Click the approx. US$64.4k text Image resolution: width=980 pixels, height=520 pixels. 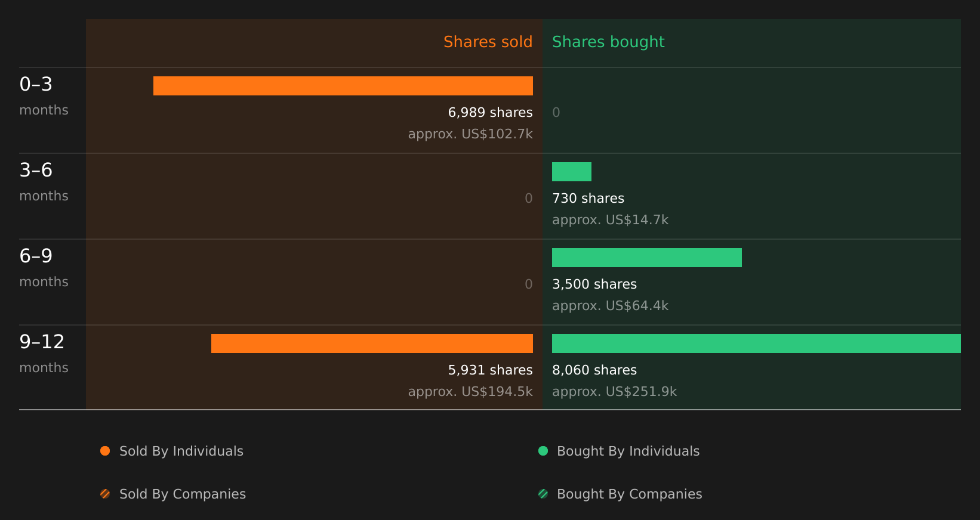click(610, 305)
